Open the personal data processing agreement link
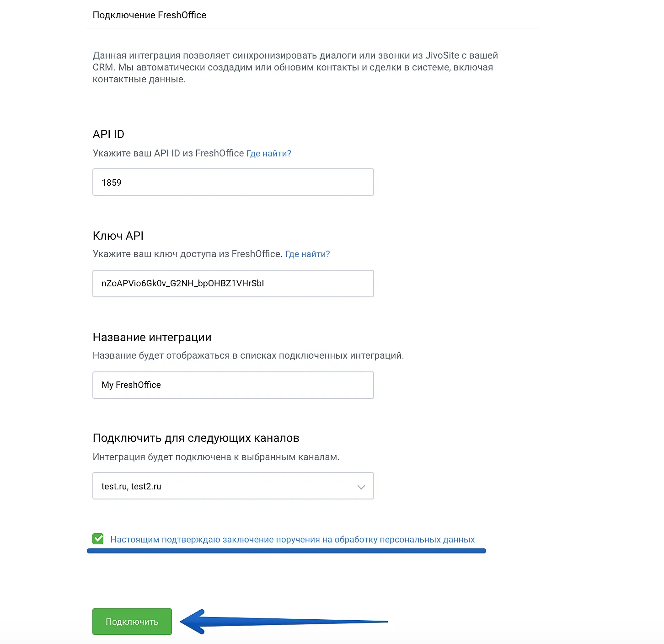 point(292,540)
